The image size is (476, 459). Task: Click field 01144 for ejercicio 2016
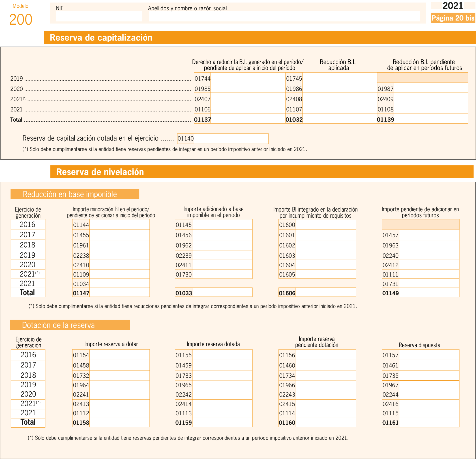point(120,225)
